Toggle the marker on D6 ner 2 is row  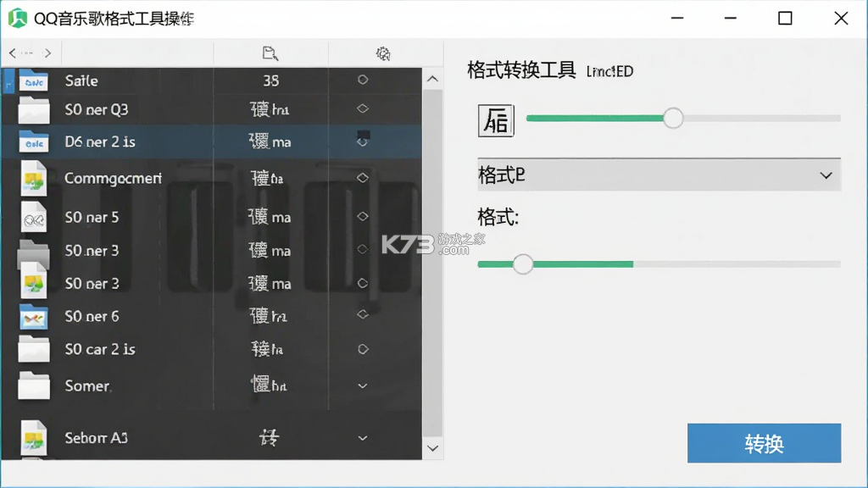(x=363, y=139)
